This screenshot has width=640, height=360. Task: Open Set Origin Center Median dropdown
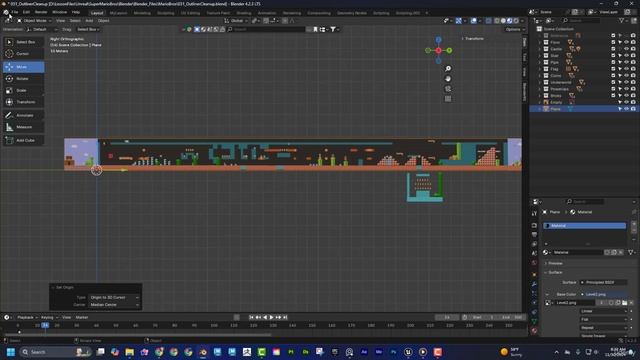coord(114,305)
